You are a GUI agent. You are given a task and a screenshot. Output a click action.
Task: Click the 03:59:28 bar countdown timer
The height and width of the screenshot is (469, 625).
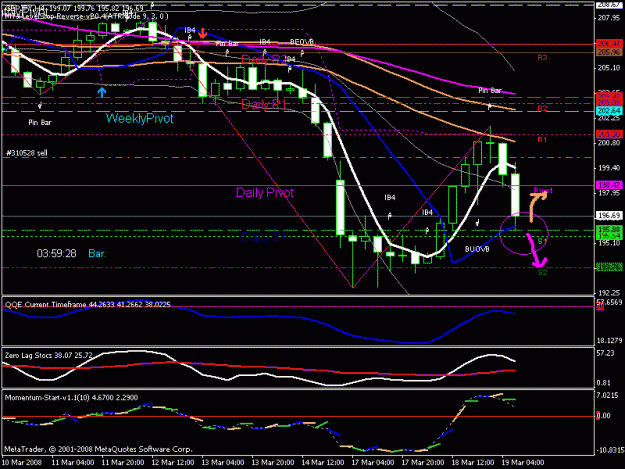(x=56, y=253)
